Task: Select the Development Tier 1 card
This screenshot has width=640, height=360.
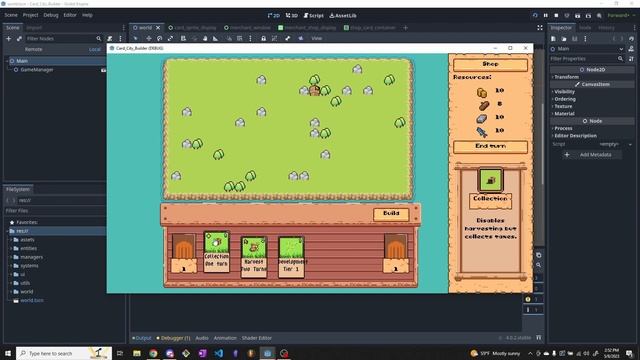Action: tap(291, 257)
